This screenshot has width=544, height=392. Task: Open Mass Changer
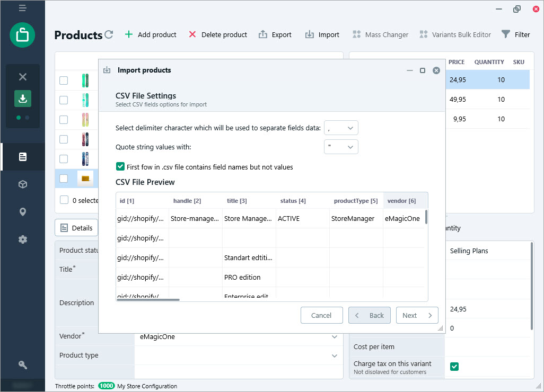[380, 34]
